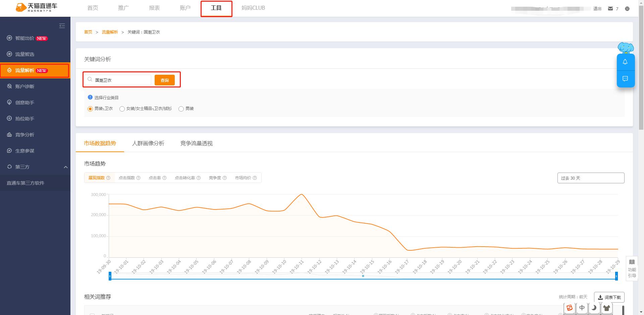Collapse the 第三方 sidebar section
This screenshot has width=644, height=315.
[x=66, y=167]
